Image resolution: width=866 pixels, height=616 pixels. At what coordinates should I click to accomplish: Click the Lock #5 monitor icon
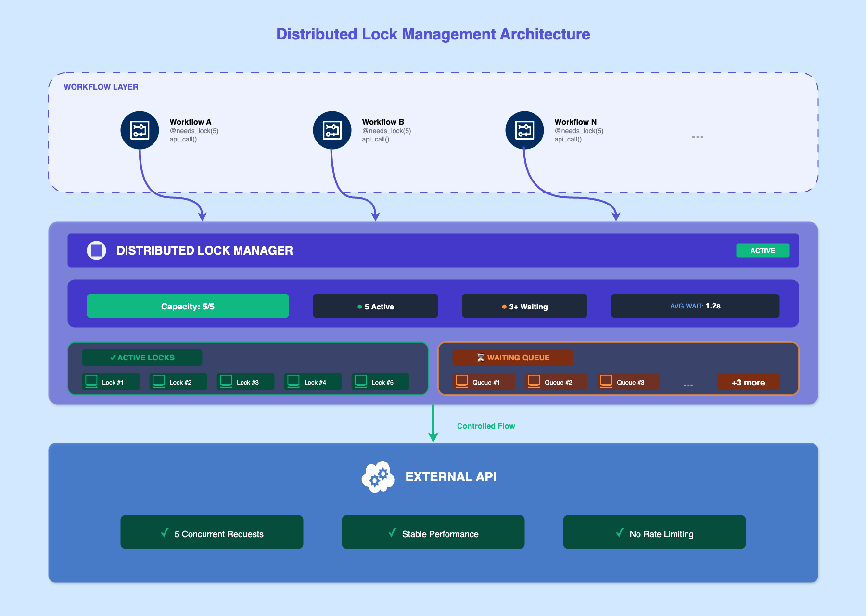(361, 382)
